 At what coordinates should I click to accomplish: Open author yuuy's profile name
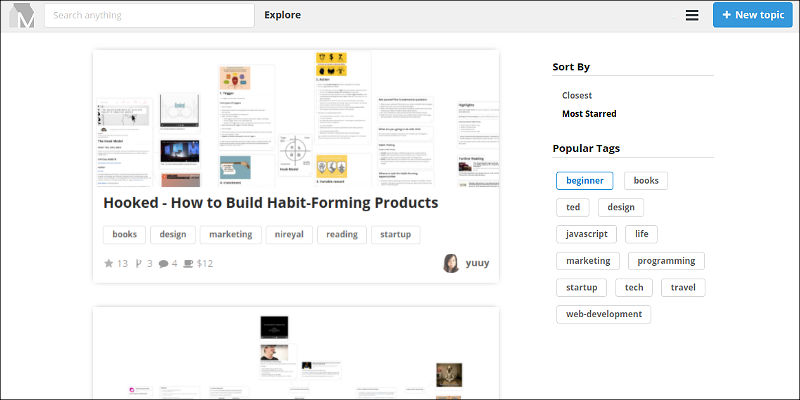tap(477, 263)
